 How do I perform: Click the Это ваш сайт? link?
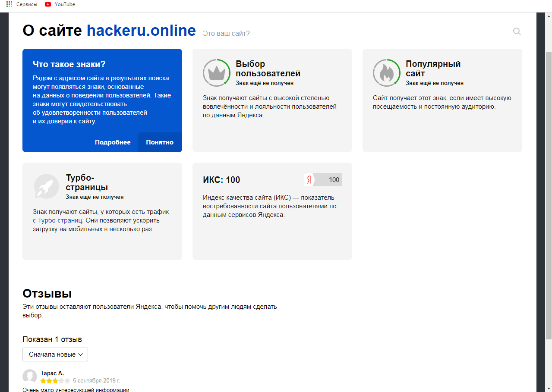coord(226,33)
